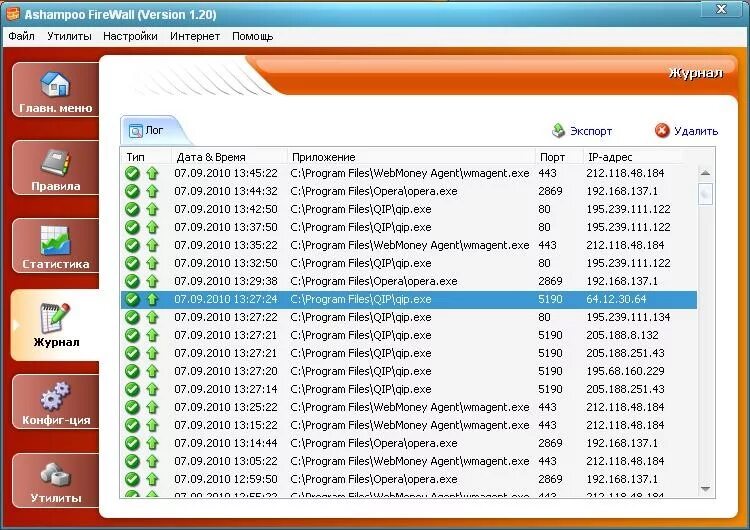The image size is (750, 530).
Task: Click the 07.09.2010 13:27:14 timestamp
Action: coord(226,389)
